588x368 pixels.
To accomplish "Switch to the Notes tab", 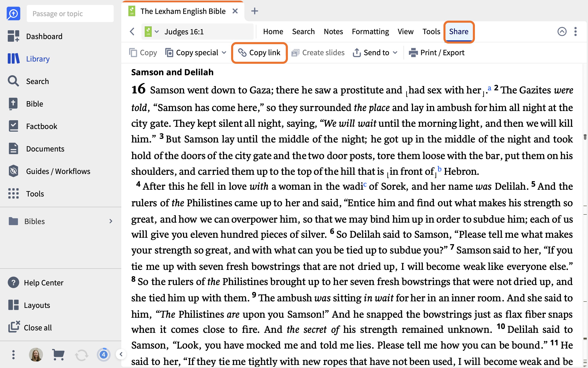I will pyautogui.click(x=333, y=31).
